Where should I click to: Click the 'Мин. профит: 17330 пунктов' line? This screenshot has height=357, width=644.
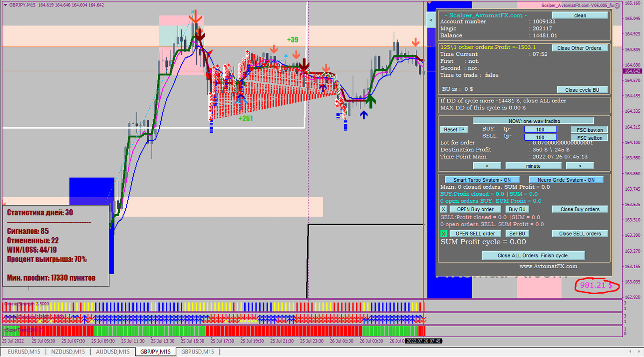(51, 278)
